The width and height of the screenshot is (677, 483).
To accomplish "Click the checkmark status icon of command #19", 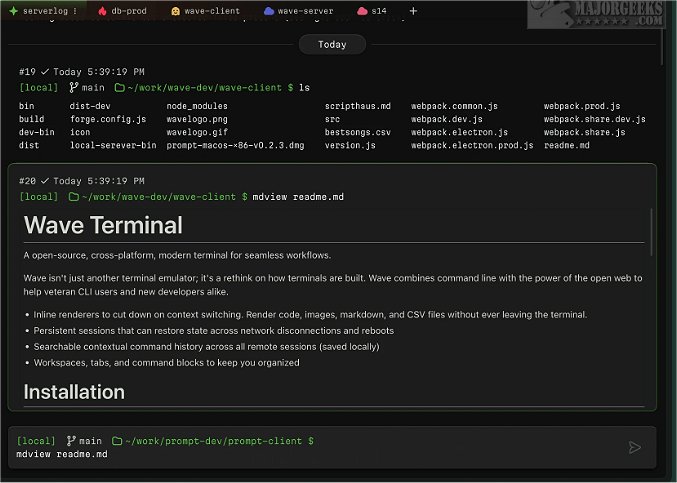I will [x=45, y=72].
